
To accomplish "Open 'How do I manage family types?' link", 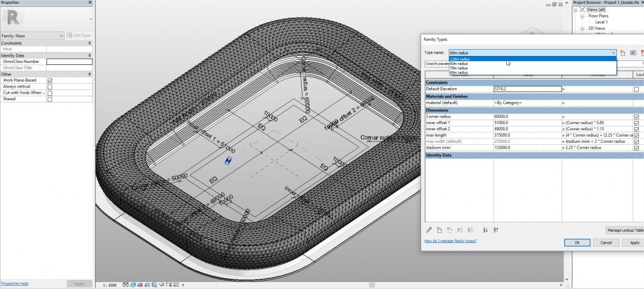I will [x=450, y=241].
